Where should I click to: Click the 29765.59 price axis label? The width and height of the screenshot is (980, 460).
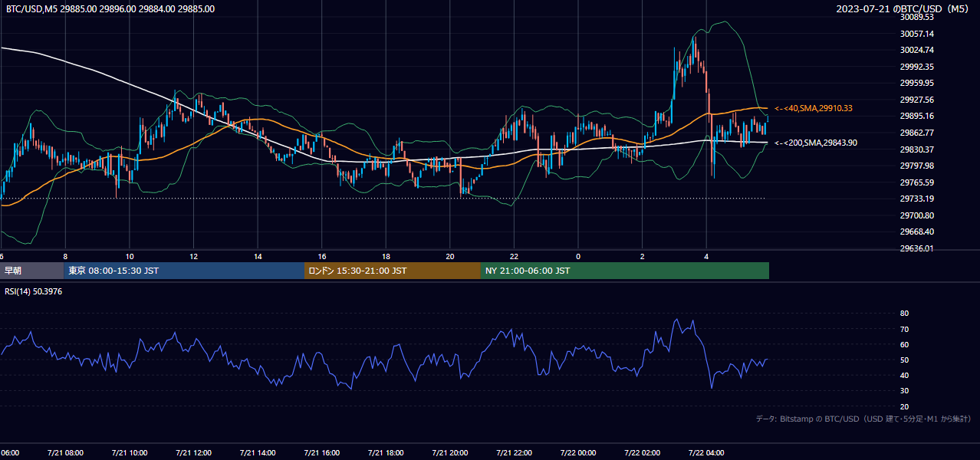(917, 182)
